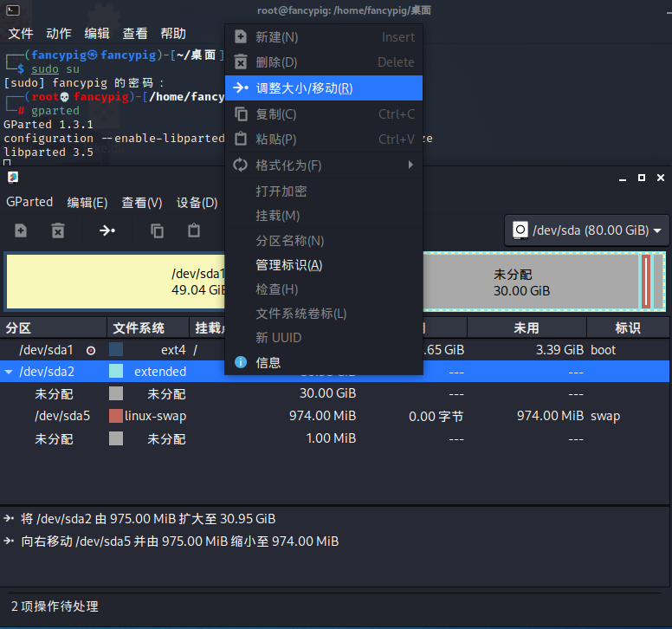
Task: Click the GParted app icon in title bar
Action: click(x=13, y=177)
